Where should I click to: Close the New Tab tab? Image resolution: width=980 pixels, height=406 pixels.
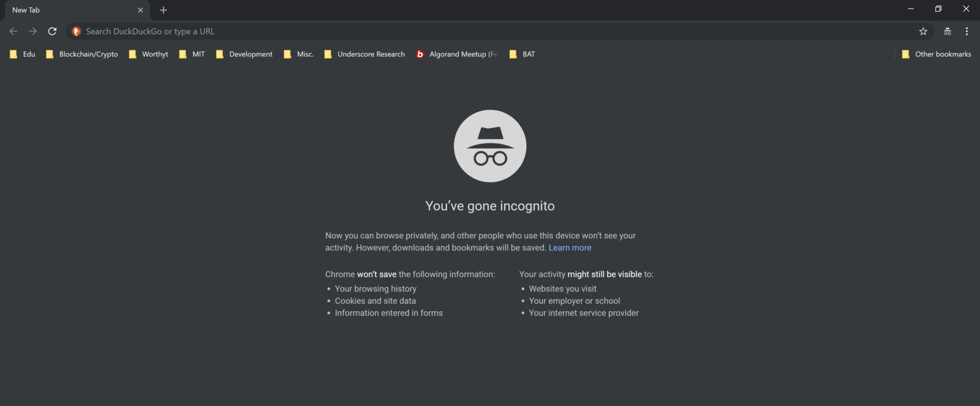click(x=140, y=10)
